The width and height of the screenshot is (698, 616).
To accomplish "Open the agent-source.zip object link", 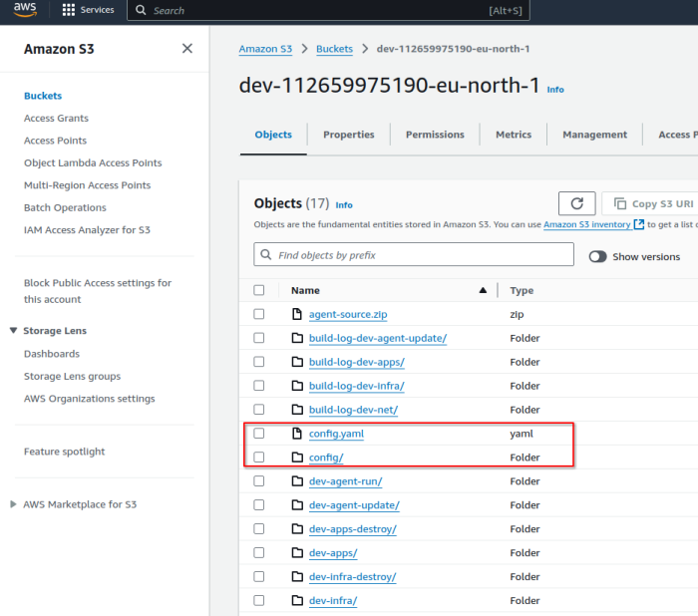I will tap(348, 314).
